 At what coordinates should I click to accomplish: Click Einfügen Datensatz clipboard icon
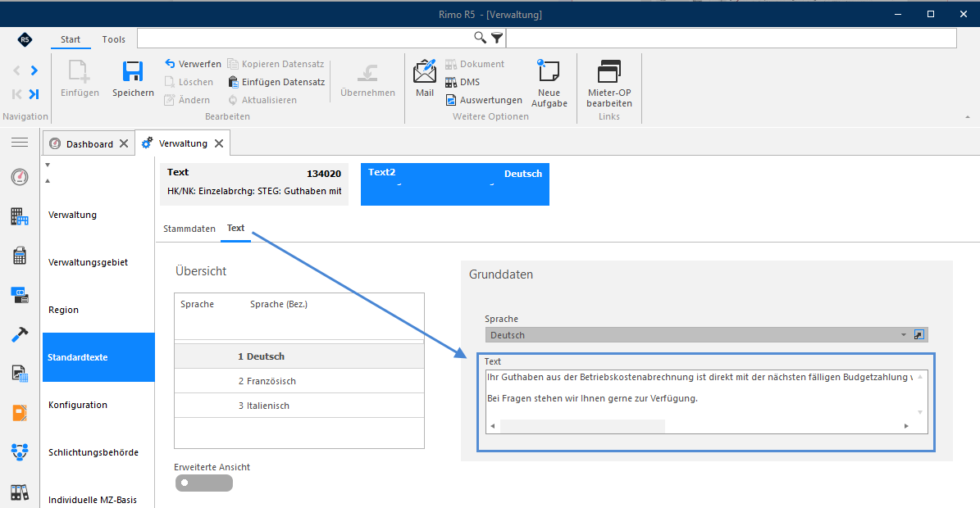233,82
